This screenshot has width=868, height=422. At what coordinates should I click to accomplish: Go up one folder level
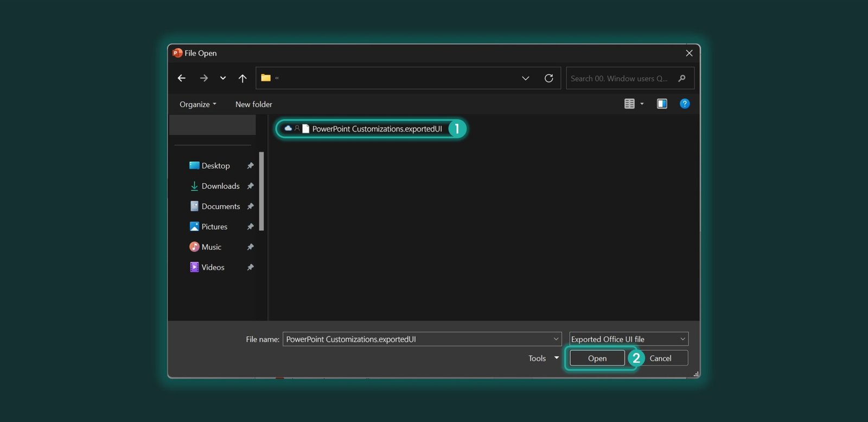(x=242, y=78)
